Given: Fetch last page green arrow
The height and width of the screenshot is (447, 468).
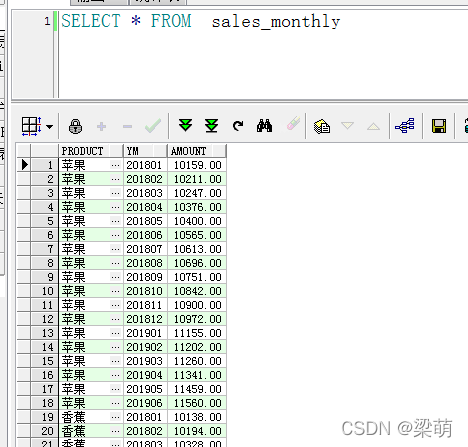Looking at the screenshot, I should click(211, 126).
